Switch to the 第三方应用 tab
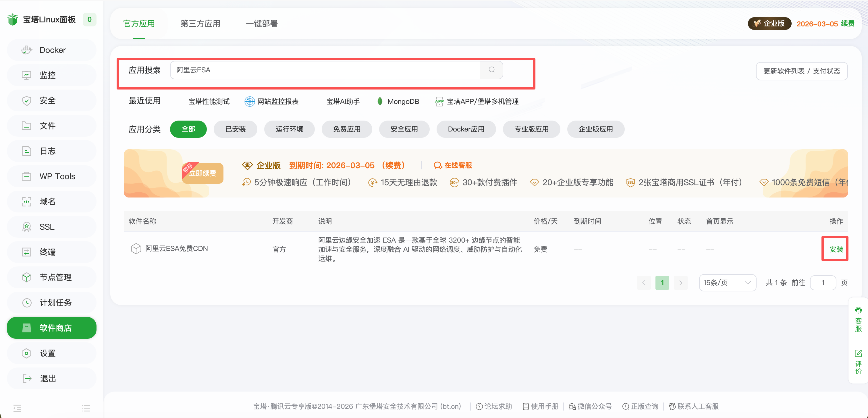Screen dimensions: 868x418 [200, 24]
